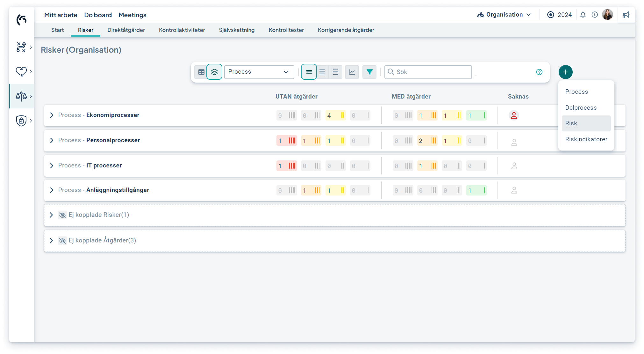Switch to the Kontrolltester tab
This screenshot has height=354, width=644.
click(286, 30)
